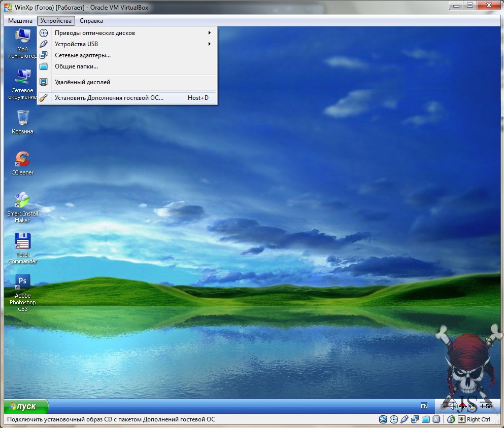This screenshot has height=428, width=504.
Task: Select Adobe Photoshop CS3 shortcut
Action: [x=22, y=293]
